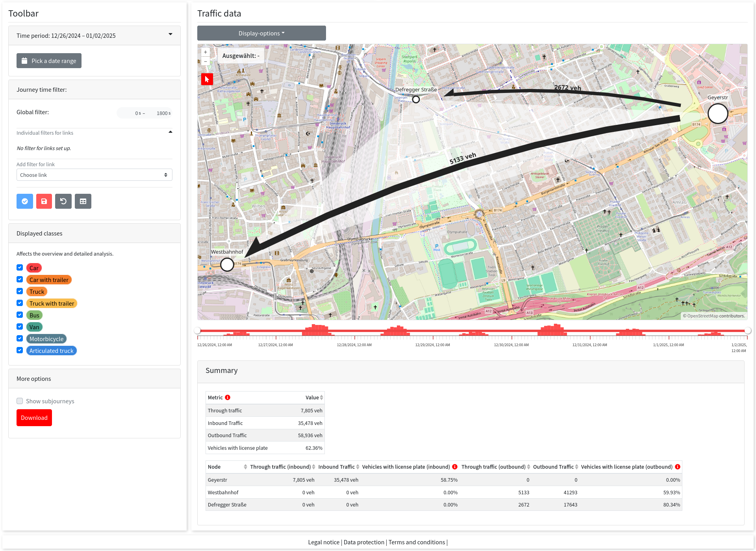
Task: Uncheck the Van class checkbox
Action: pyautogui.click(x=20, y=327)
